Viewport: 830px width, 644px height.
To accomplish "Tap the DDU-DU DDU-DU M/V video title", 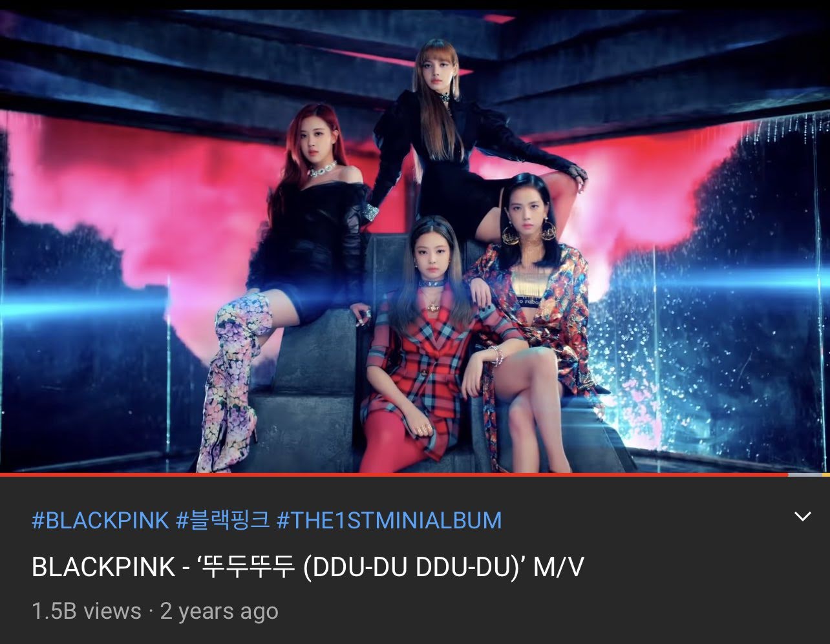I will click(308, 567).
